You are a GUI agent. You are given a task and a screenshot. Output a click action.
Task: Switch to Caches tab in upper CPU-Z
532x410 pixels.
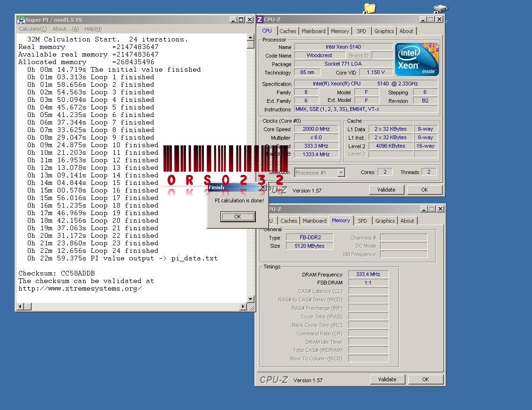(288, 31)
